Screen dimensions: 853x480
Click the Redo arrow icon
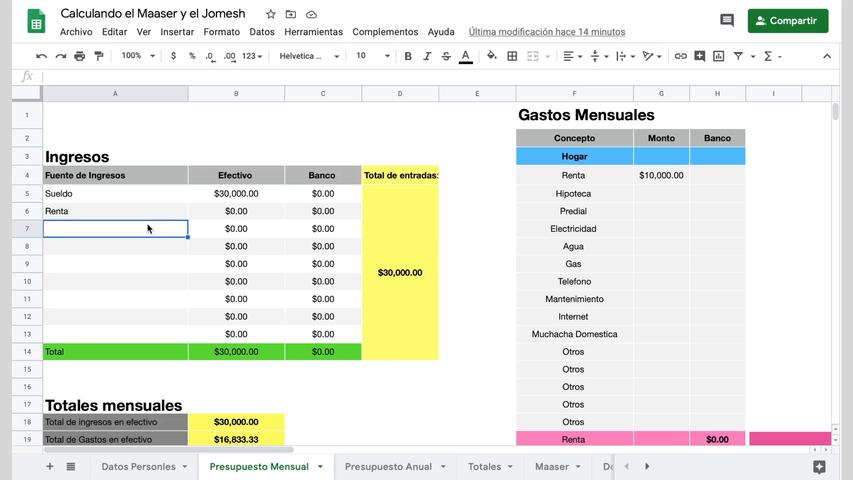tap(60, 56)
